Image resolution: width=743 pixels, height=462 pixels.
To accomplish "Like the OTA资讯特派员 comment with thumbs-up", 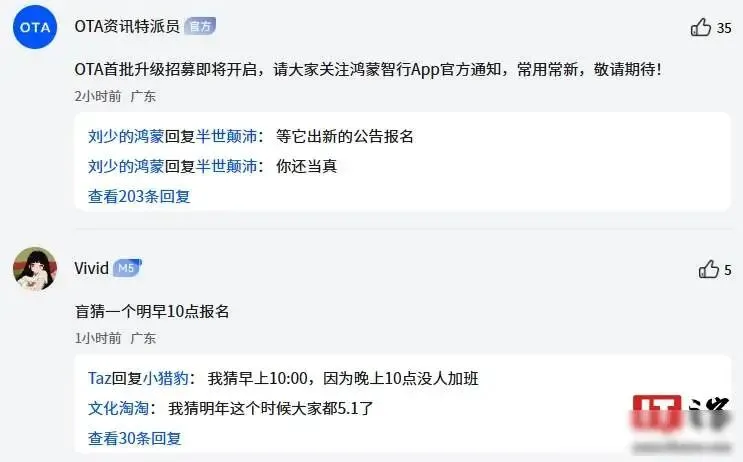I will click(701, 27).
